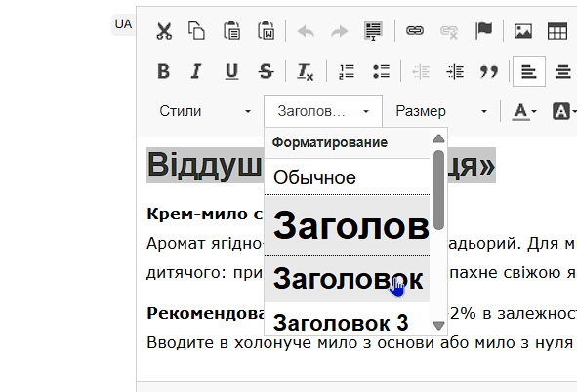Open the Стили dropdown
The image size is (577, 392).
(205, 111)
